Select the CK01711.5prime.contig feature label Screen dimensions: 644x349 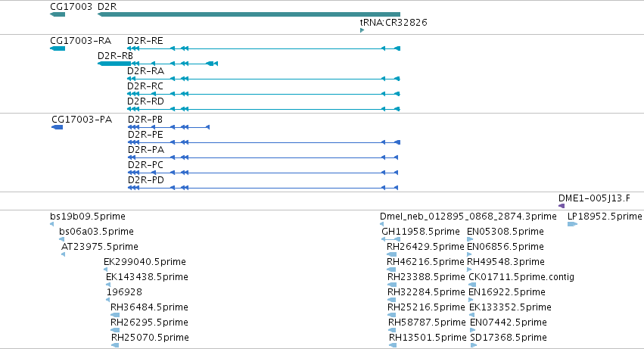(521, 277)
